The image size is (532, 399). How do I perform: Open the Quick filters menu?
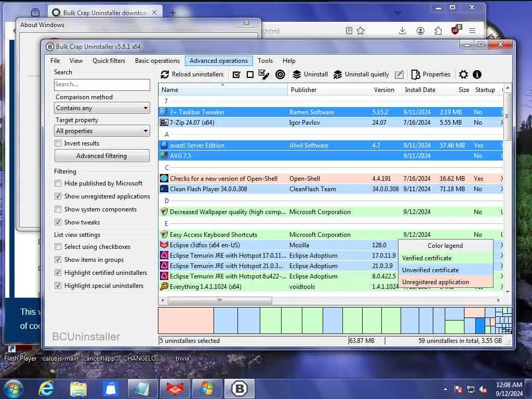tap(109, 61)
